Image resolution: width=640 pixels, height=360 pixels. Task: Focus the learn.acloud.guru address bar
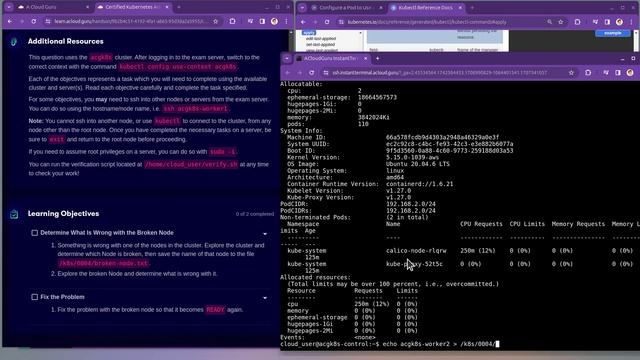pos(131,21)
